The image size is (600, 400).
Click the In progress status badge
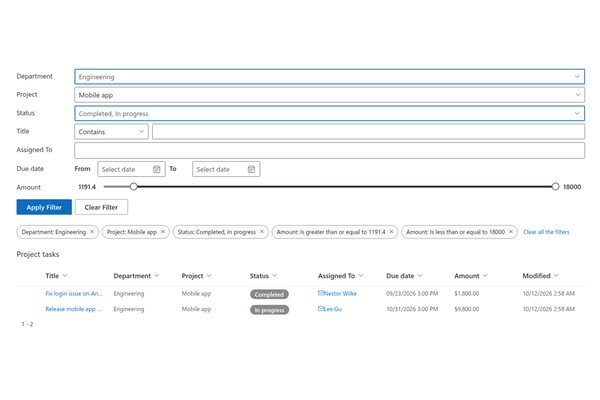pos(269,310)
